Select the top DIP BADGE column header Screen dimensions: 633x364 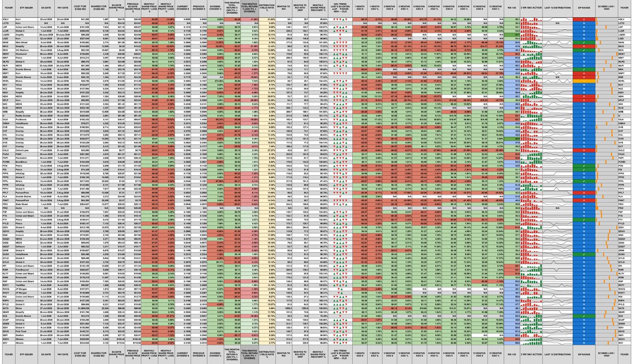coord(584,8)
